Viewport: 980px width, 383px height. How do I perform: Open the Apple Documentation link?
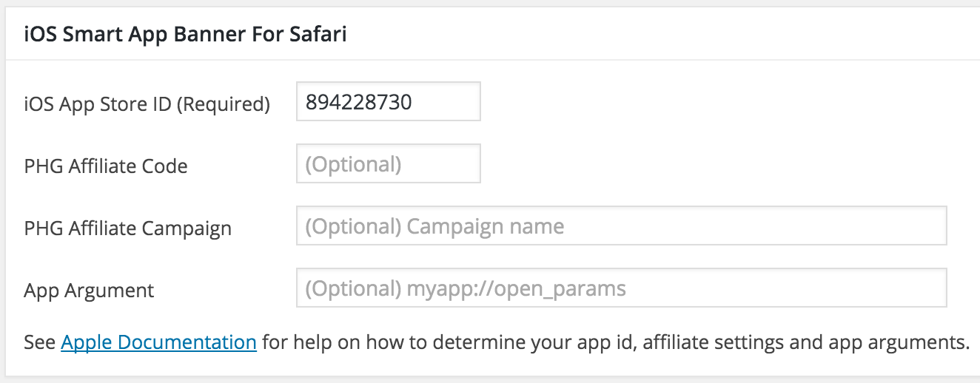click(x=158, y=342)
